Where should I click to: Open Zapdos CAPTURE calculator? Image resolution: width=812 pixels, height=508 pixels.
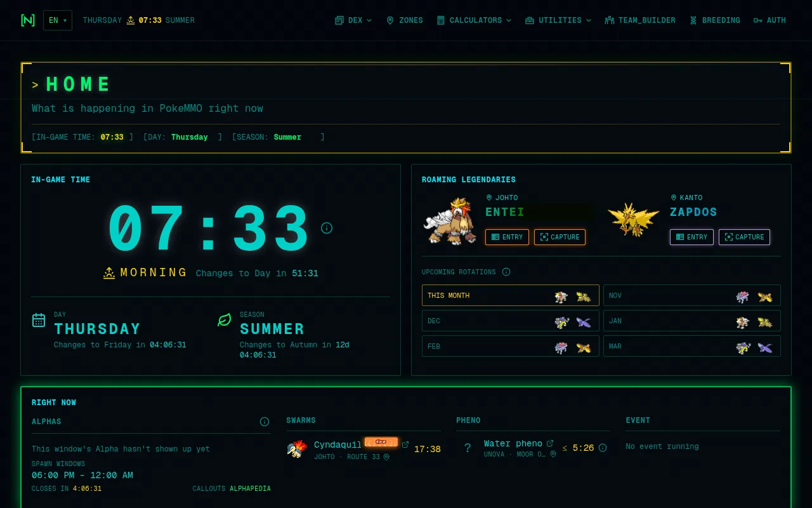pyautogui.click(x=744, y=237)
